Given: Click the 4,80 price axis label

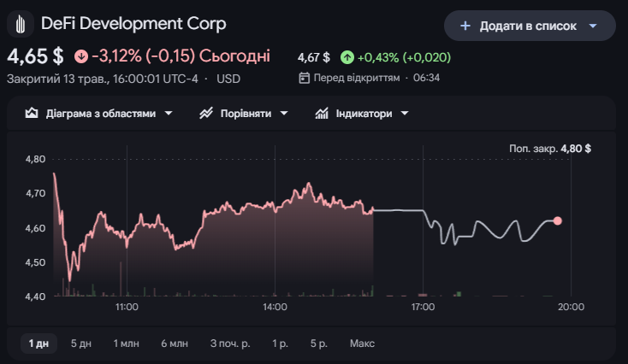Looking at the screenshot, I should [35, 159].
